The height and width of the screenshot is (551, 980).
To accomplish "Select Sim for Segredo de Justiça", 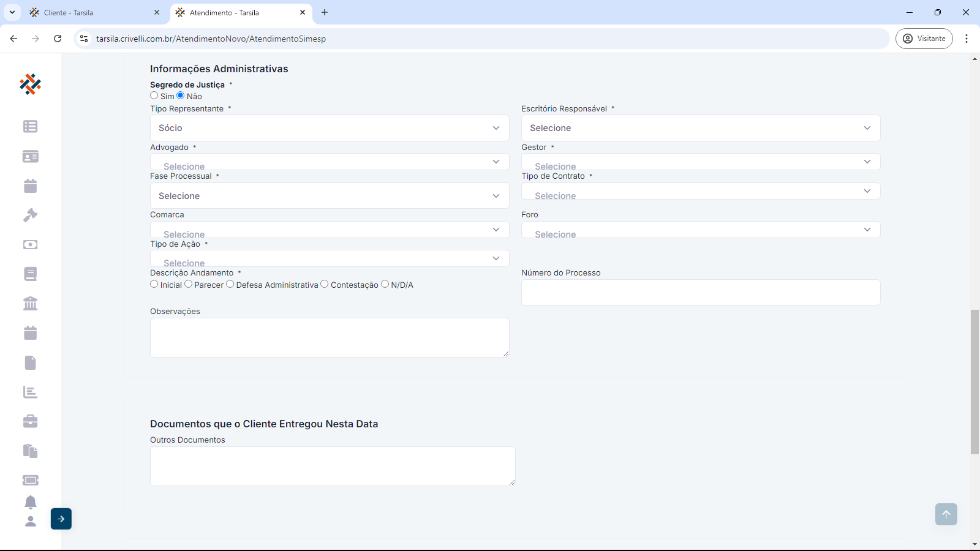I will [154, 96].
